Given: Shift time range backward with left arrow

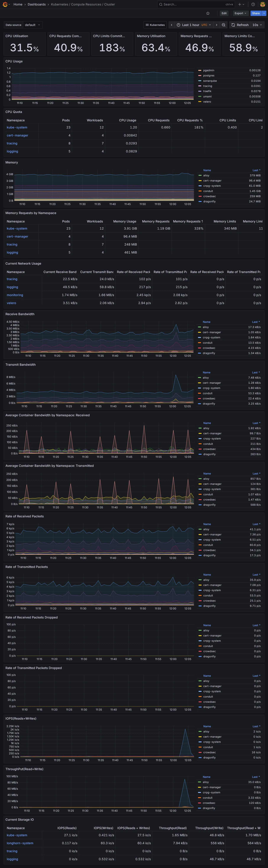Looking at the screenshot, I should (x=172, y=25).
